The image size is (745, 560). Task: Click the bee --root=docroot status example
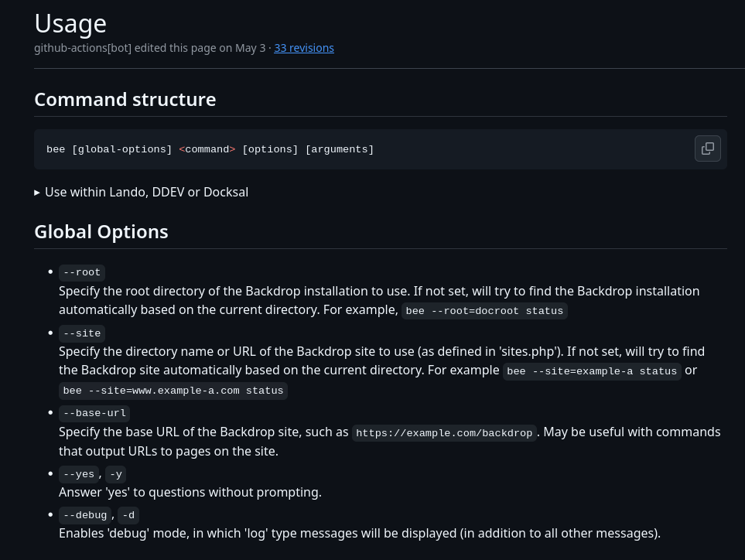coord(484,311)
